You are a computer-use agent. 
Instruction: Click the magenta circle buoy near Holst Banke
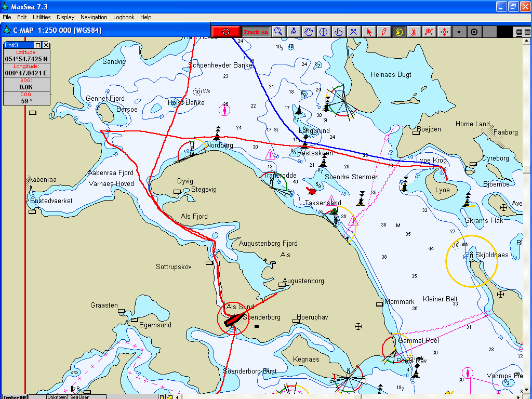(224, 110)
